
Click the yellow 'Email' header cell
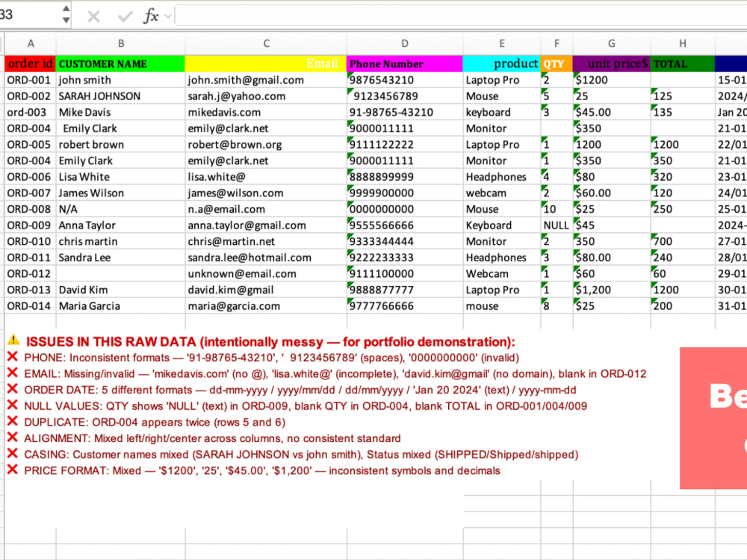click(x=266, y=63)
